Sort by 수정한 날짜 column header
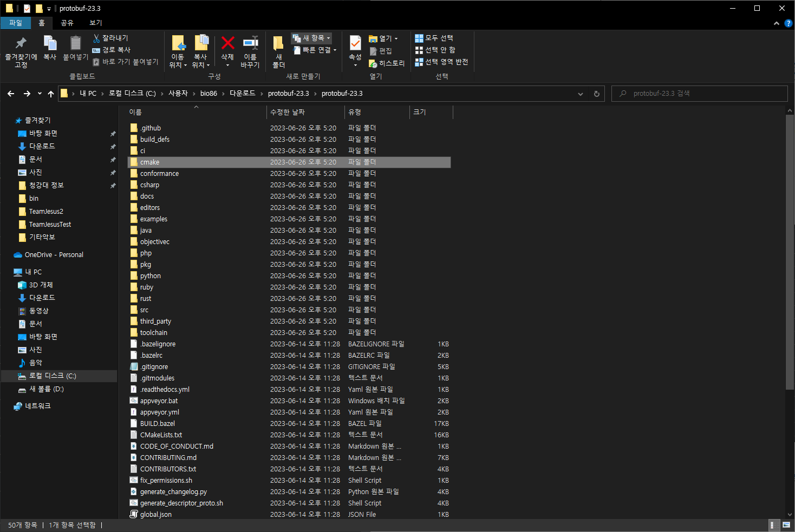Screen dimensions: 795x532 point(306,112)
